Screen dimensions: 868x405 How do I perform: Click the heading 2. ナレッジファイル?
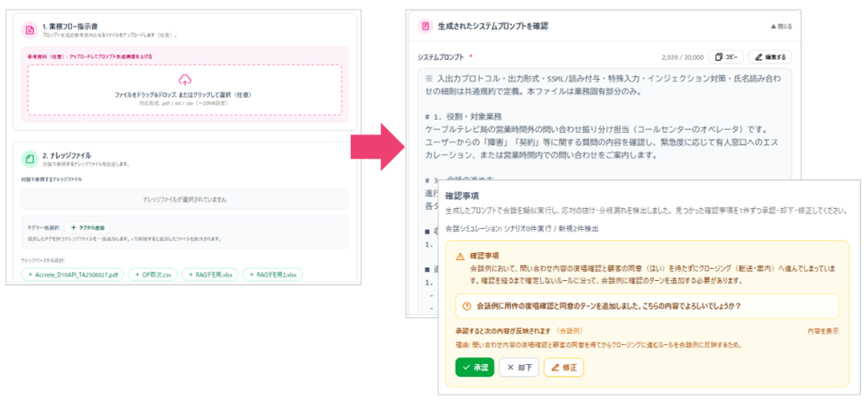pyautogui.click(x=67, y=157)
